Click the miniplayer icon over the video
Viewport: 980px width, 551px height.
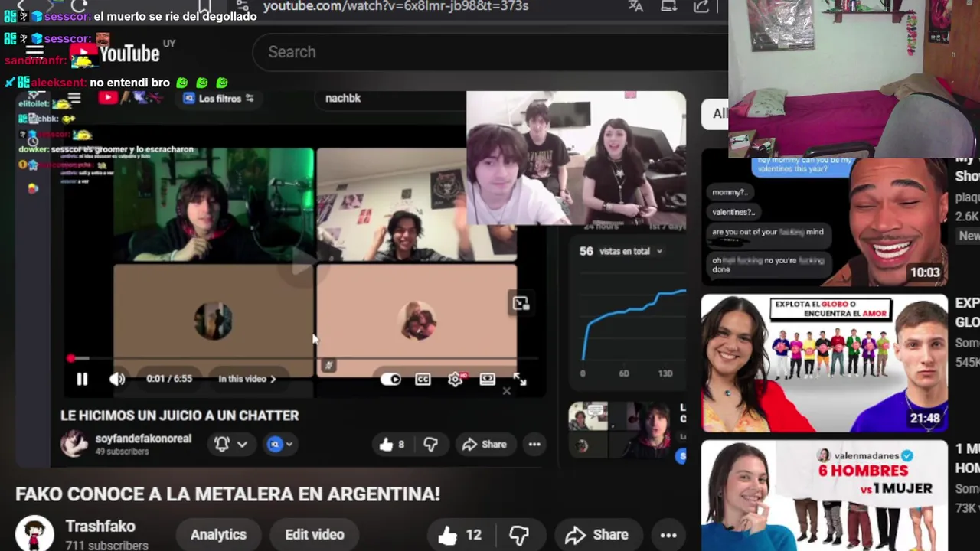coord(521,304)
